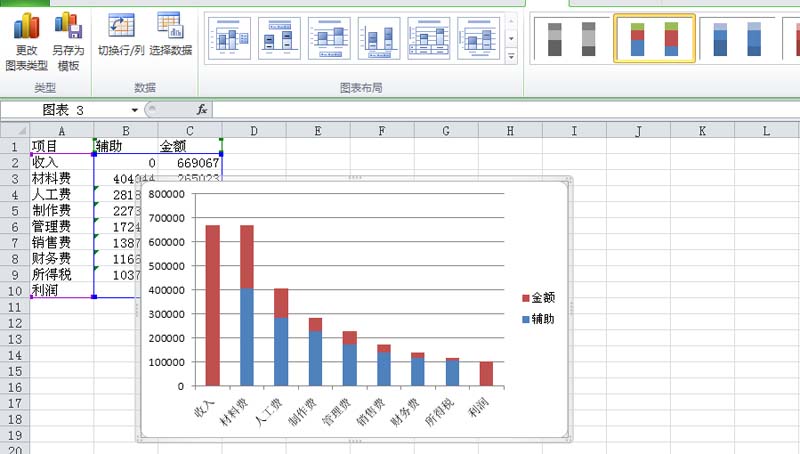Click cell C2 value 669067
800x454 pixels.
point(190,163)
